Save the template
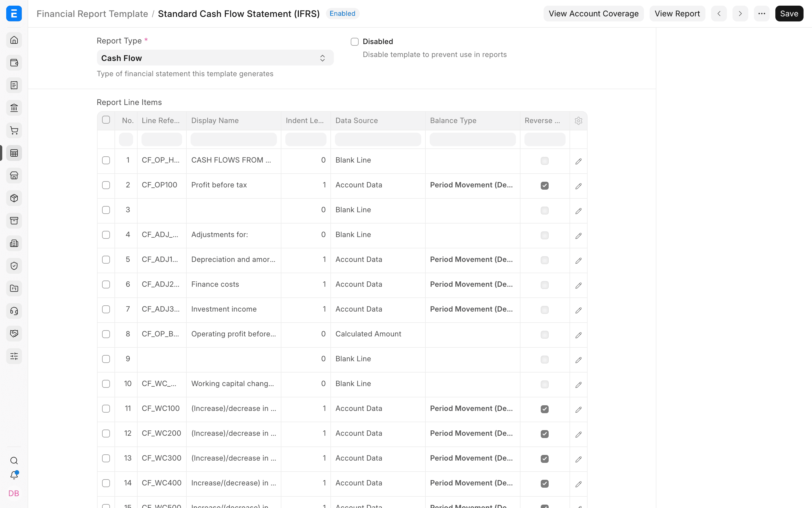The width and height of the screenshot is (812, 508). 789,14
